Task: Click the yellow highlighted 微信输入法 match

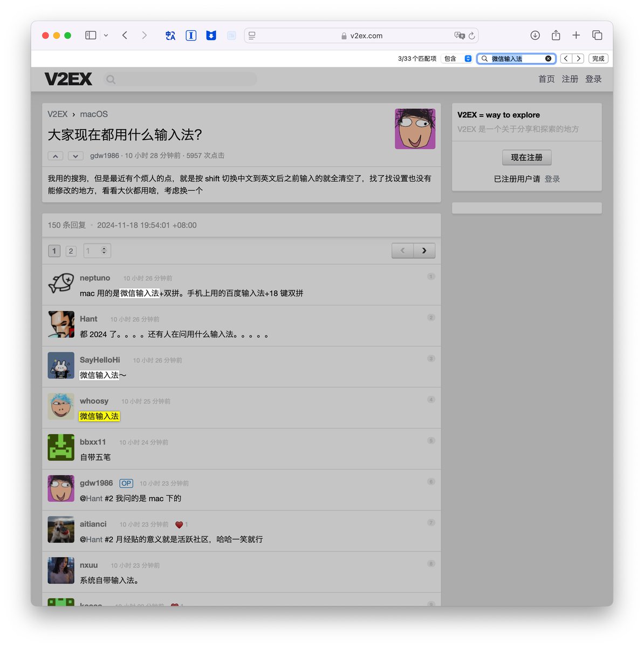Action: tap(99, 416)
